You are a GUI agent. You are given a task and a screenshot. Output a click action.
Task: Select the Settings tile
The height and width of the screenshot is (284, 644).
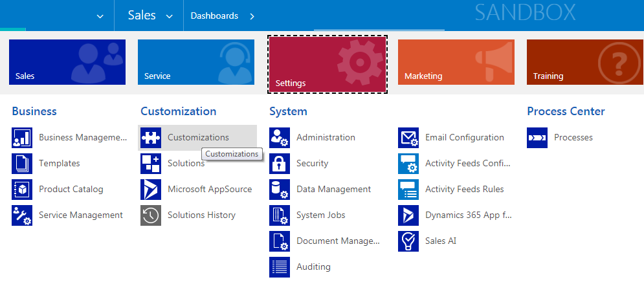click(328, 65)
